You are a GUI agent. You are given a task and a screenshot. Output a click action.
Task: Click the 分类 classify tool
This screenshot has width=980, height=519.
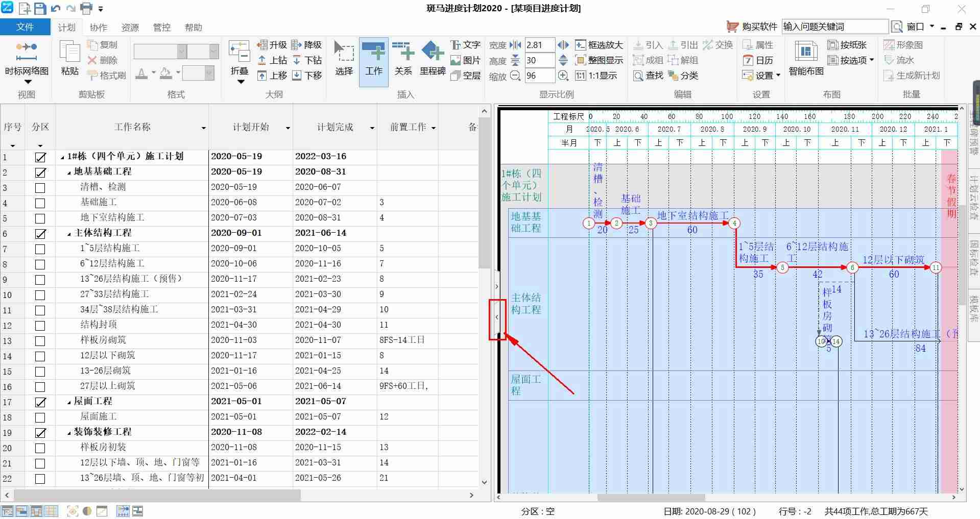point(683,76)
